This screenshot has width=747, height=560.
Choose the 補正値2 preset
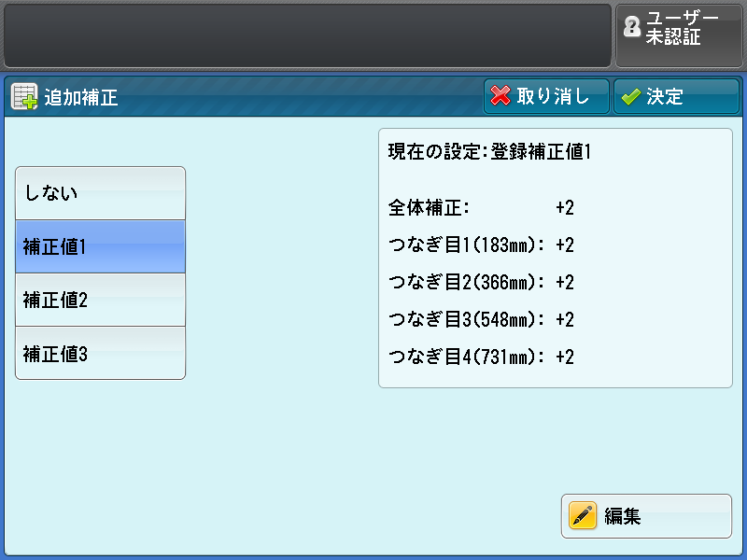point(100,300)
